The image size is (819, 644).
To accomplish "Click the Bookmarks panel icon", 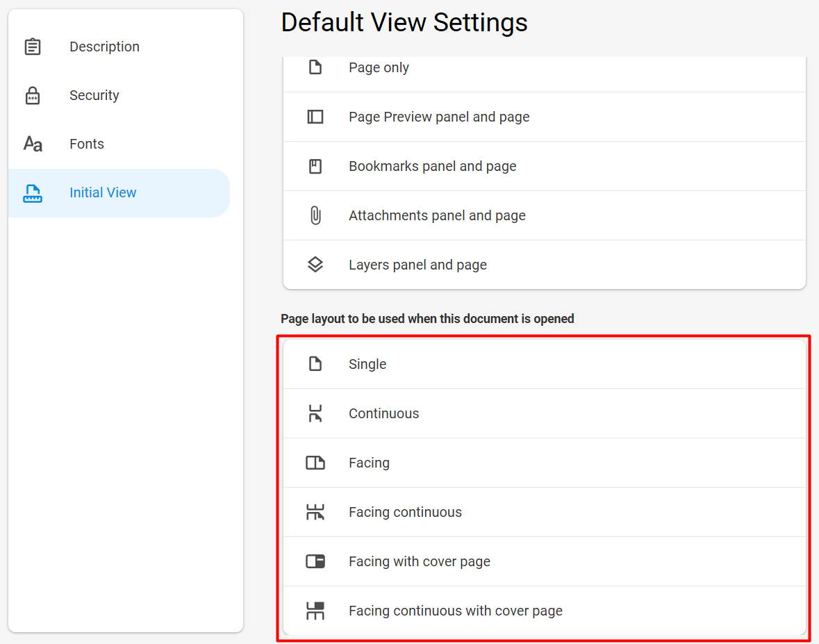I will point(315,166).
